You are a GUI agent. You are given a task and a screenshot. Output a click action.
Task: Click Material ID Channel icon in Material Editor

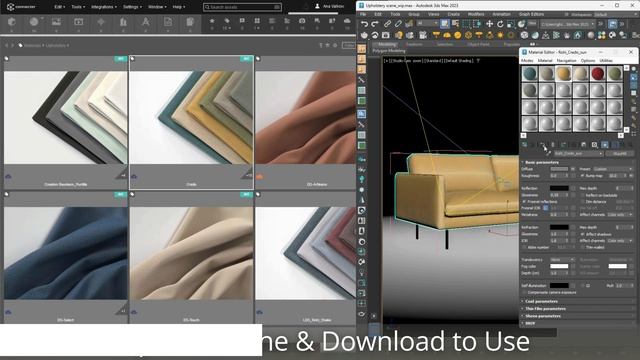[x=594, y=144]
